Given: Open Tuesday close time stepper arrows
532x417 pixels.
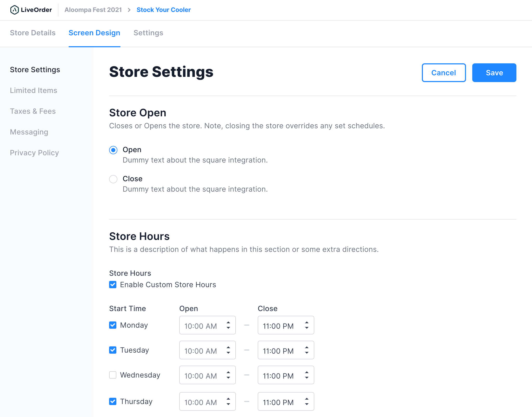Looking at the screenshot, I should point(307,350).
